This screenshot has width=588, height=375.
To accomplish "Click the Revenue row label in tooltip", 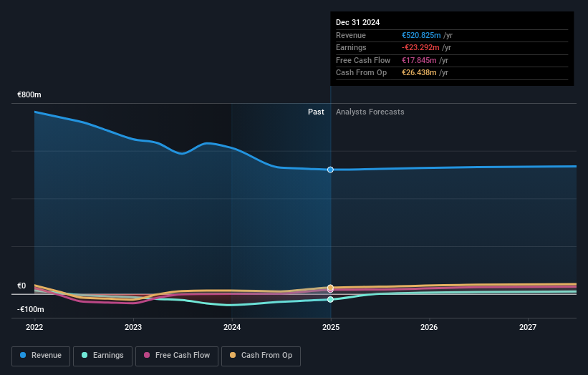I will pyautogui.click(x=351, y=35).
